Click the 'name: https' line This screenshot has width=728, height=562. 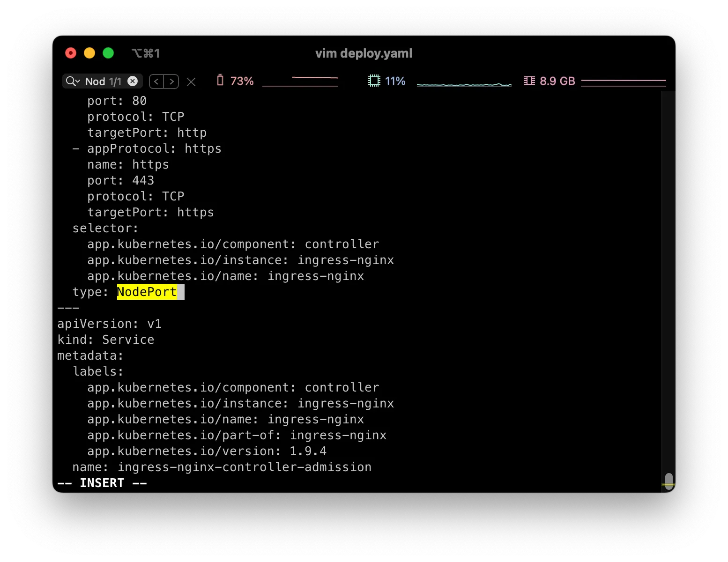[128, 164]
